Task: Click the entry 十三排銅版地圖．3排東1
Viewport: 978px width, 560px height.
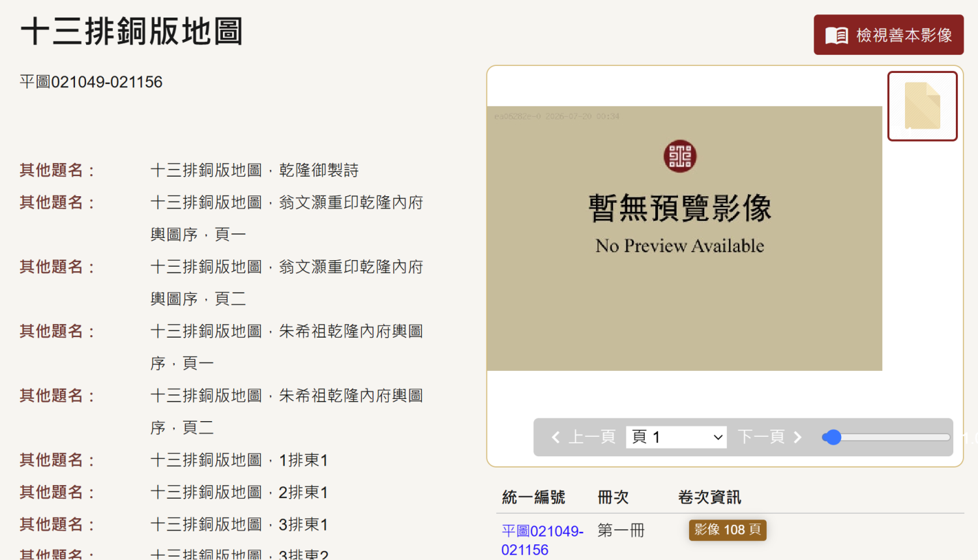Action: click(x=239, y=525)
